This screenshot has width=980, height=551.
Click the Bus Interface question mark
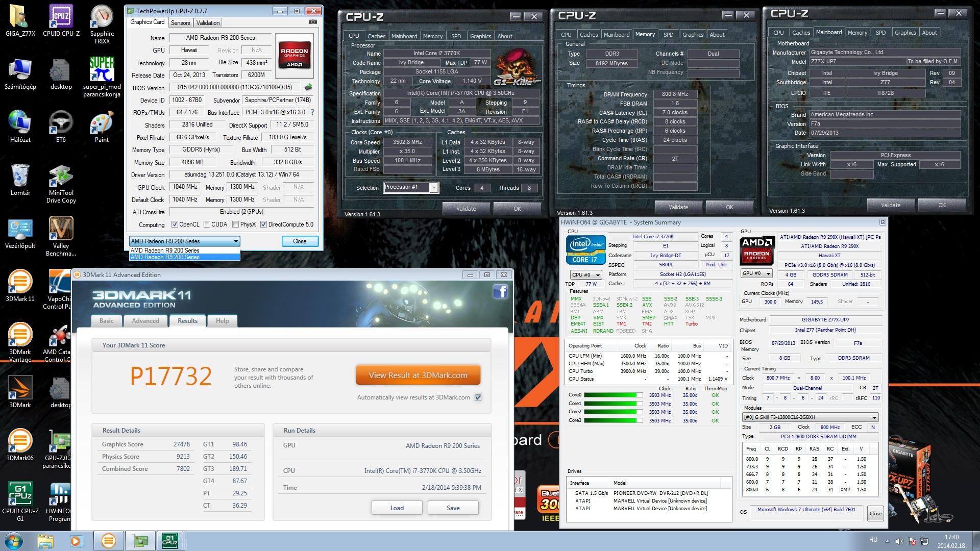pos(312,112)
